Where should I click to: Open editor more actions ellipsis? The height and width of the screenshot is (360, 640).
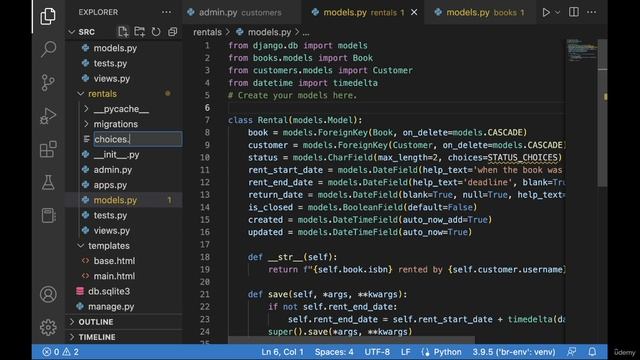[x=591, y=12]
